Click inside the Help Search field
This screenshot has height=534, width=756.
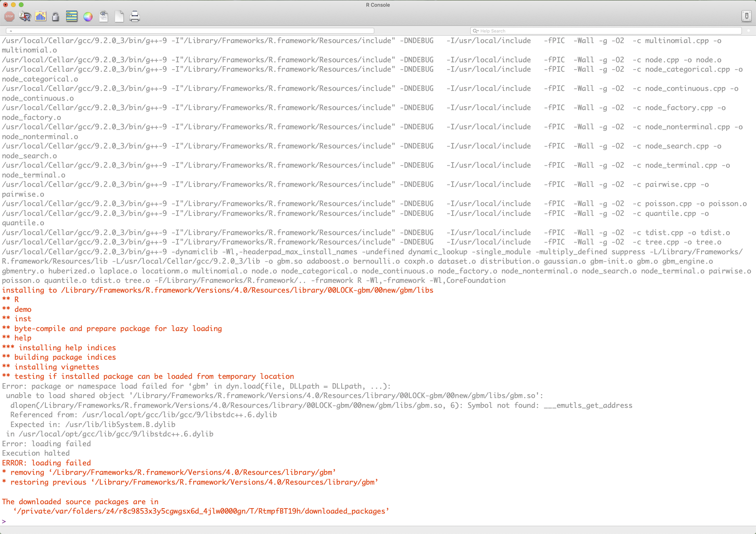pyautogui.click(x=568, y=31)
